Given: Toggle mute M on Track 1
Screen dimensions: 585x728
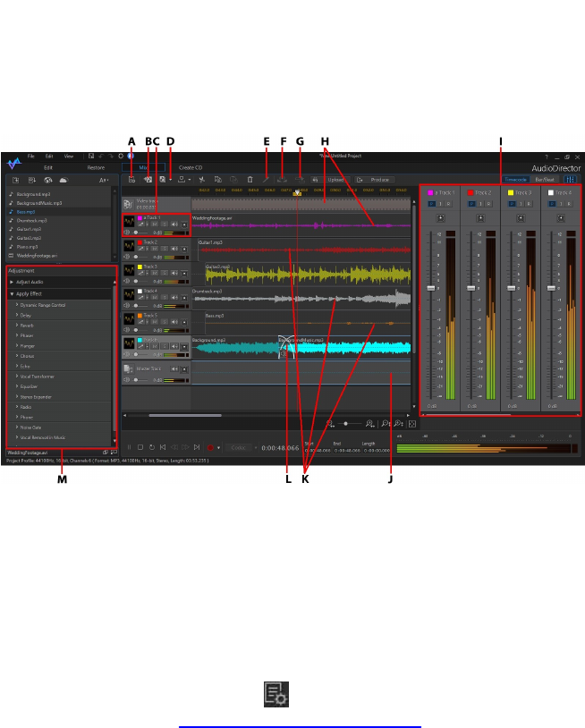Looking at the screenshot, I should coord(155,224).
